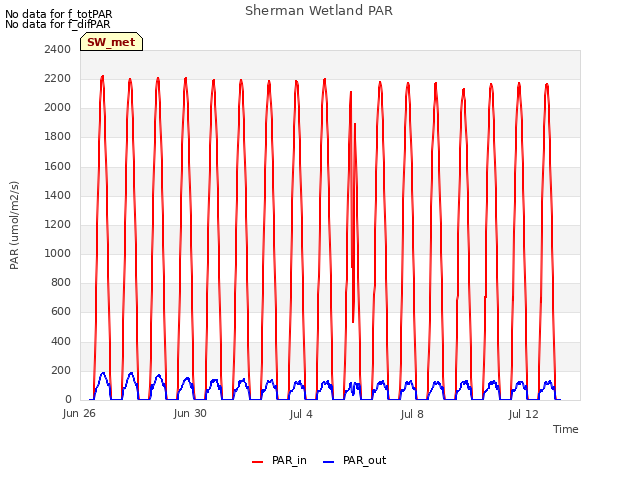Screen dimensions: 640x480
Task: Click the 0 y-axis tick label
Action: (x=68, y=400)
